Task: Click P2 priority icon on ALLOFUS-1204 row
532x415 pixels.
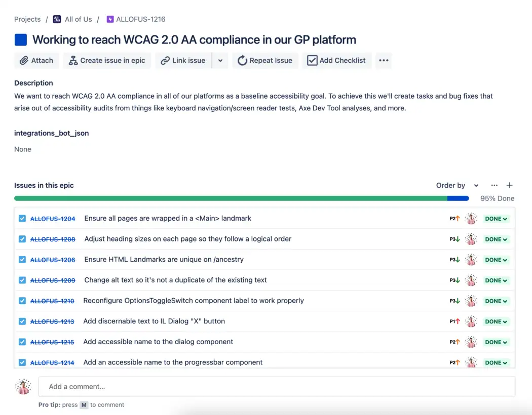Action: coord(454,219)
